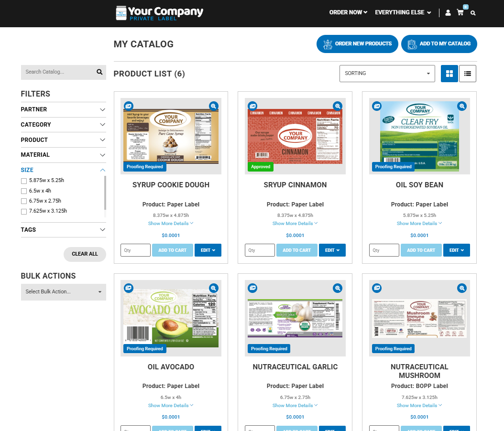
Task: Open the Order Now menu
Action: pyautogui.click(x=348, y=12)
